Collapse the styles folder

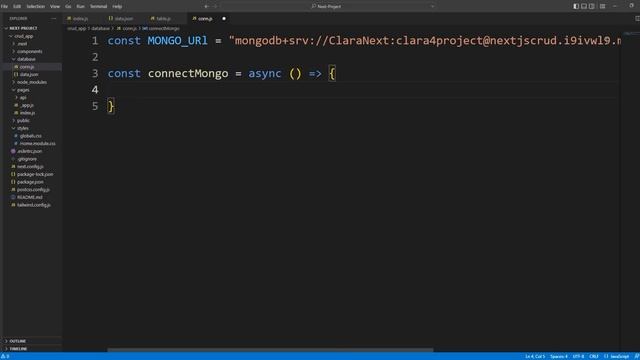click(x=23, y=128)
